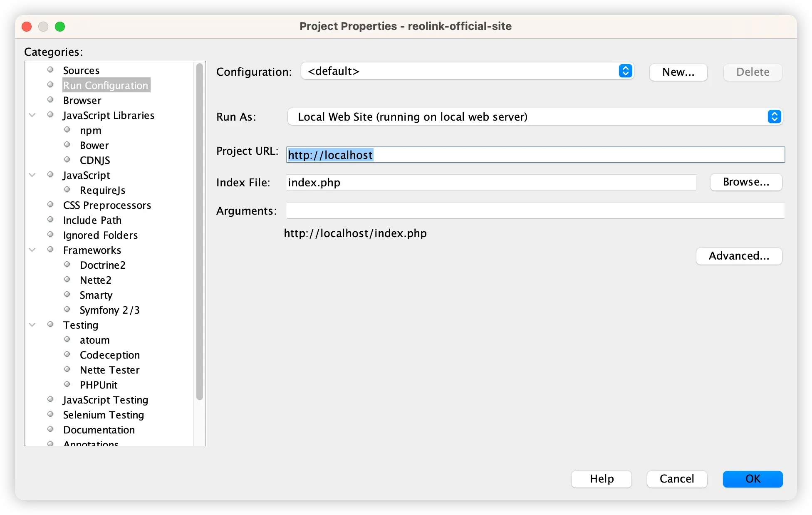Click the Categories list scrollbar

click(x=200, y=231)
